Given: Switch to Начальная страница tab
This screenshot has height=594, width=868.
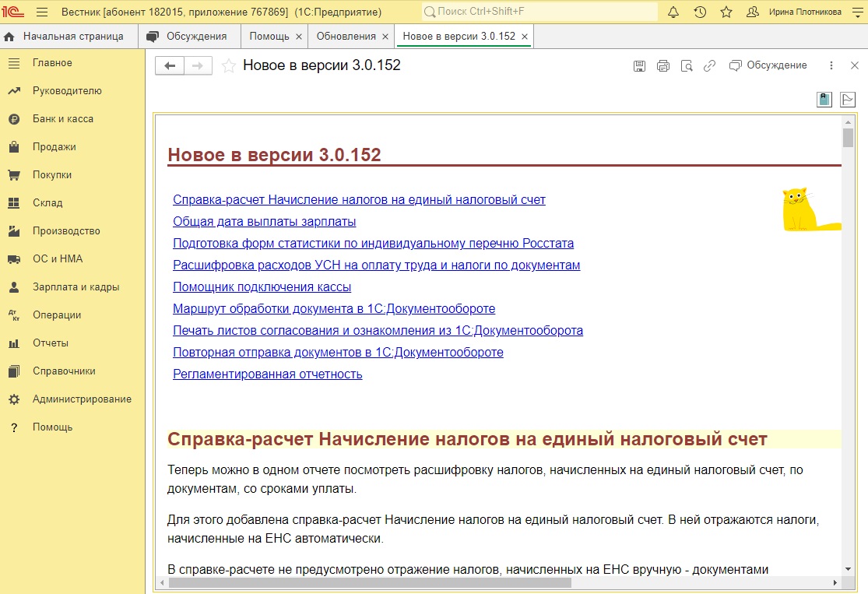Looking at the screenshot, I should pos(69,36).
